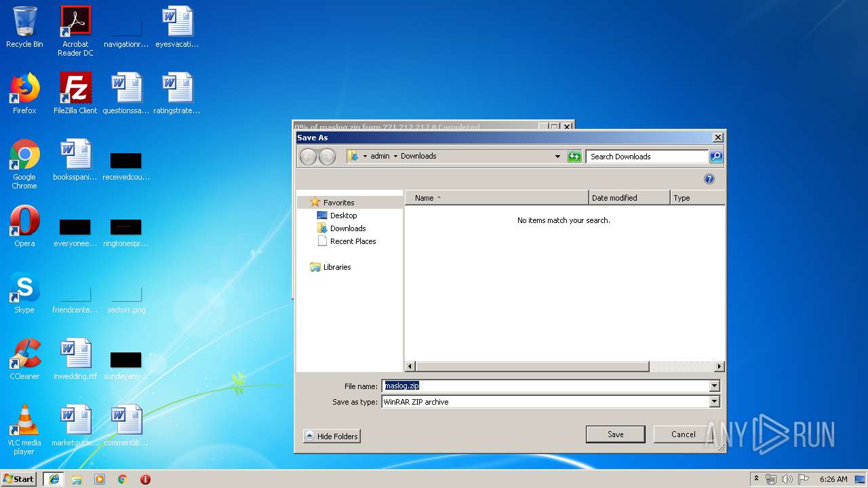The width and height of the screenshot is (868, 488).
Task: Click the search magnifier button
Action: 716,157
